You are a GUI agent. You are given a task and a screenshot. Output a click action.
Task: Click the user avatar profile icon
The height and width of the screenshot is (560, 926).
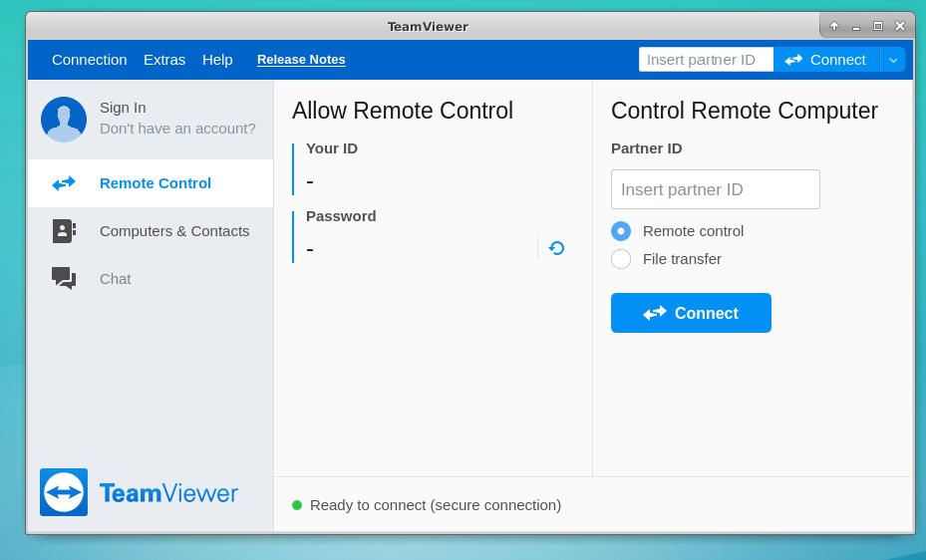[64, 120]
